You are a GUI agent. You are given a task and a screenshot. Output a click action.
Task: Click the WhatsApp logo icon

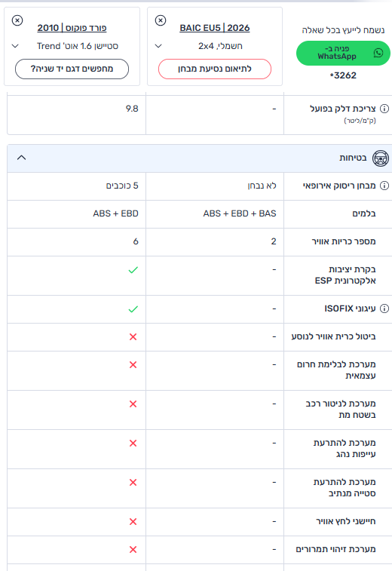[378, 53]
